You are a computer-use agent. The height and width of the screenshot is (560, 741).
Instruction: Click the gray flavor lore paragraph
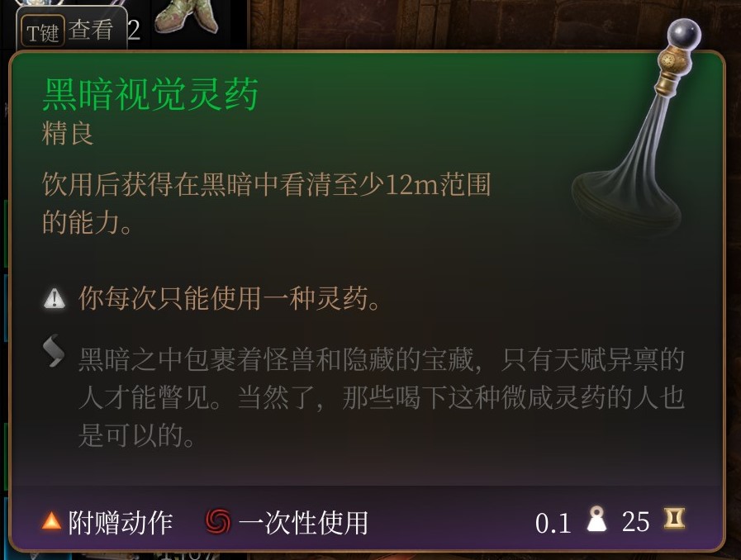[x=382, y=397]
